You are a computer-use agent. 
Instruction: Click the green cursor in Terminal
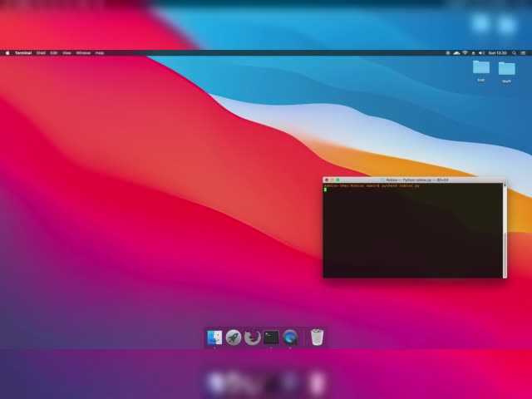[325, 190]
